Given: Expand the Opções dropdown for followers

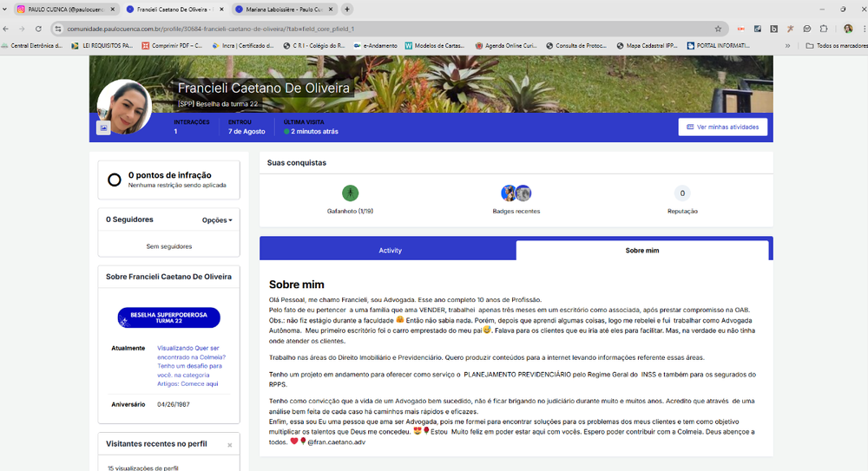Looking at the screenshot, I should [x=217, y=220].
